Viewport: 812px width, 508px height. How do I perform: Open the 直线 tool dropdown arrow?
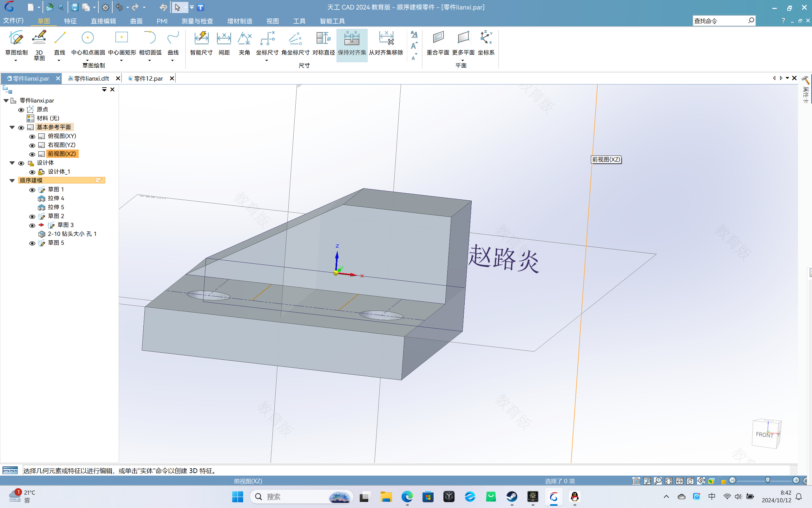(59, 60)
